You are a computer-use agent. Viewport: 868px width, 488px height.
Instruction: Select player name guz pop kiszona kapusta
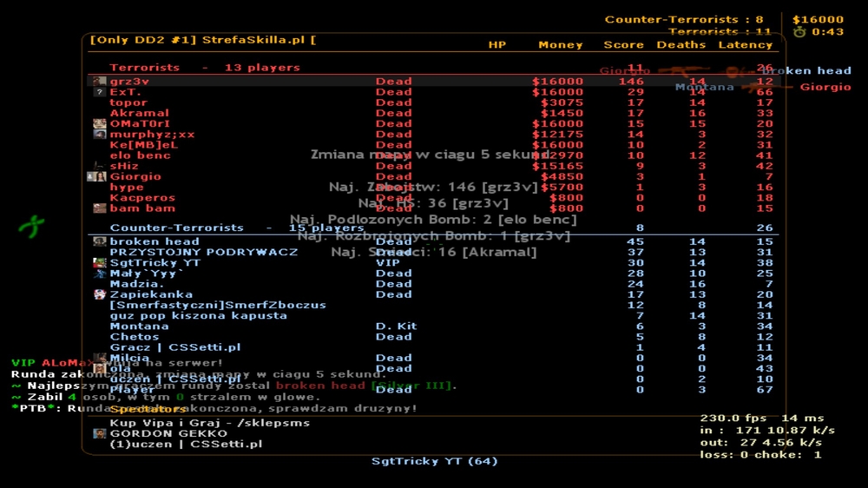point(198,316)
